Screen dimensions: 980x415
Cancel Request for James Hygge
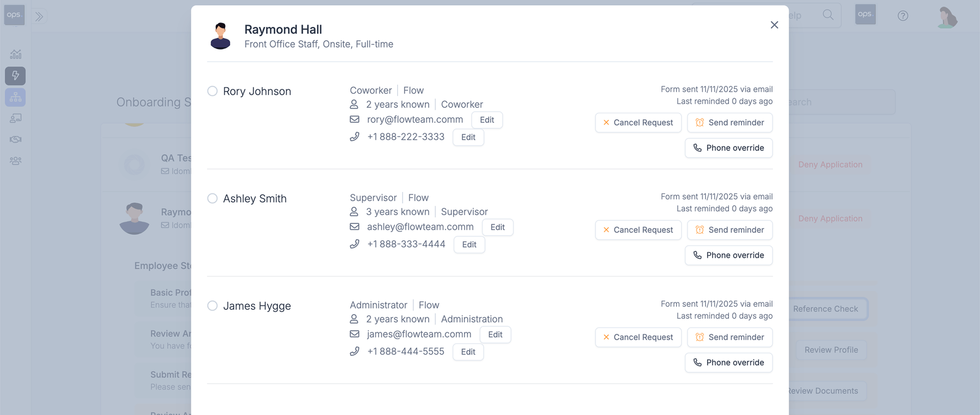coord(638,337)
